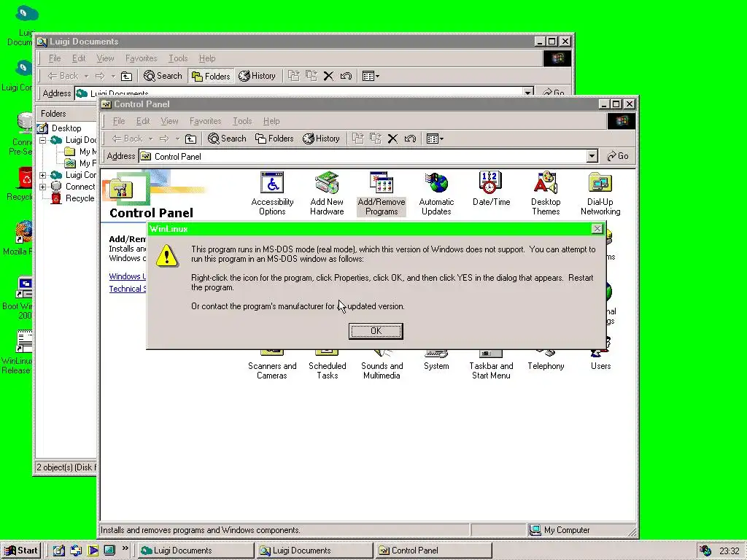Select the Users applet label

(x=601, y=366)
